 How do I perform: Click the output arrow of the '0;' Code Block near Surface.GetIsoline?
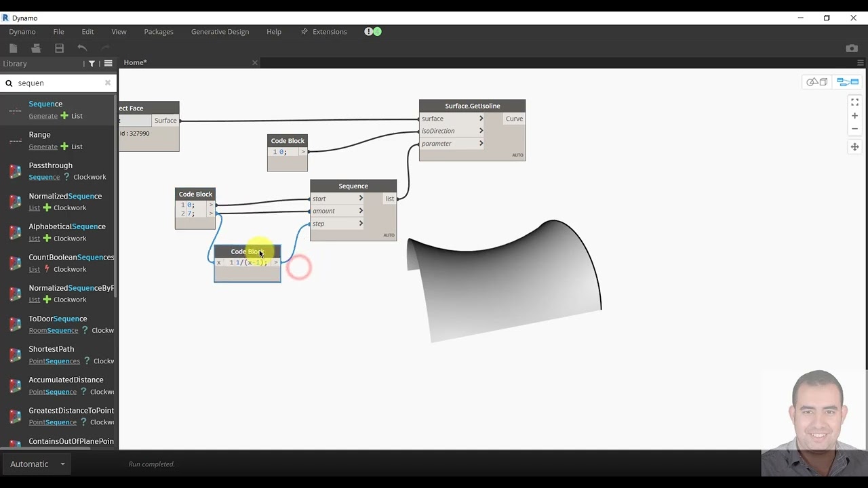302,152
